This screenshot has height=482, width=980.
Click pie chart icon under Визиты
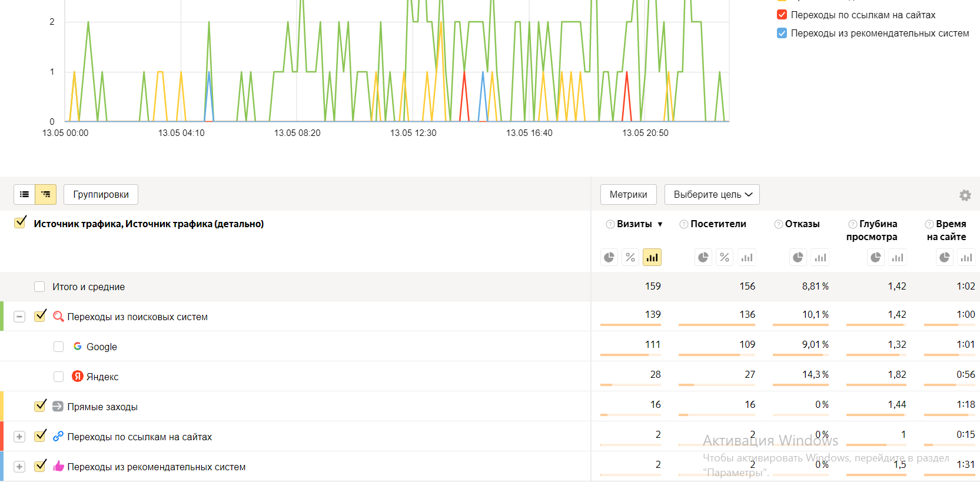[609, 258]
